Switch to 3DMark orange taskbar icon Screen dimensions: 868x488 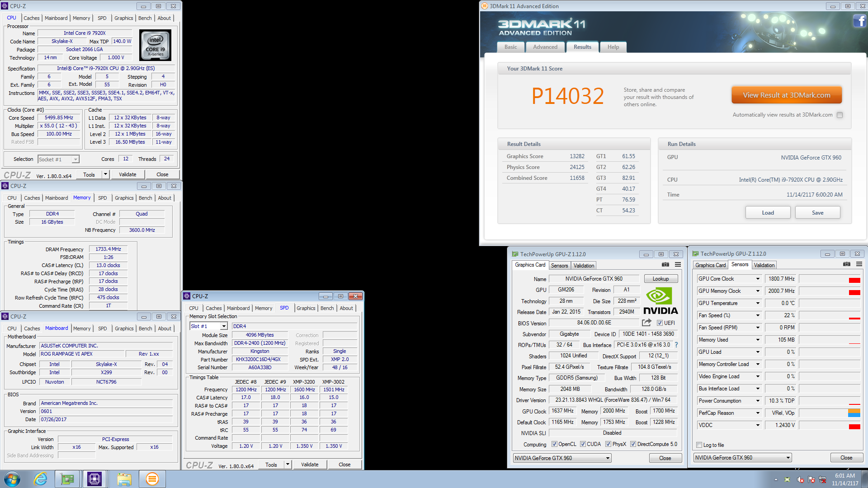click(x=152, y=479)
